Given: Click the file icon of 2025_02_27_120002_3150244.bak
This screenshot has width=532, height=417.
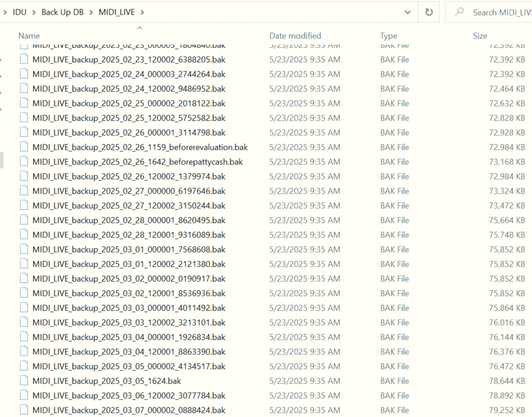Looking at the screenshot, I should click(x=24, y=205).
